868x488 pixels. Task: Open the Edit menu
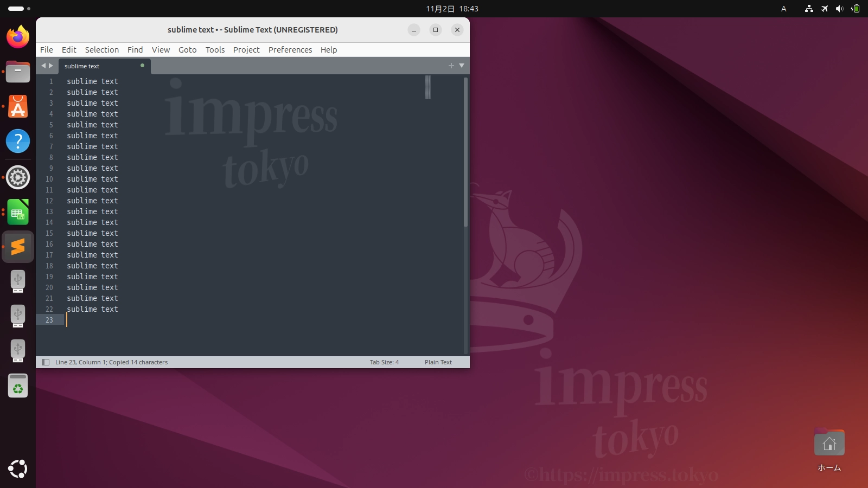pyautogui.click(x=69, y=50)
